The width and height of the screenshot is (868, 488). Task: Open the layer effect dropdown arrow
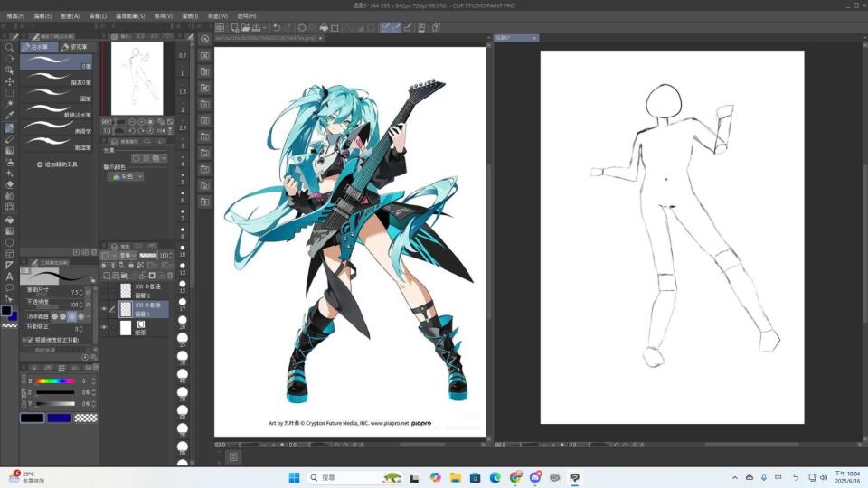164,158
